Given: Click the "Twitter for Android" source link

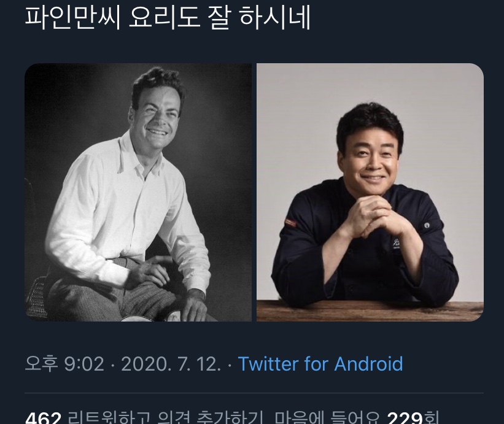Looking at the screenshot, I should point(320,364).
